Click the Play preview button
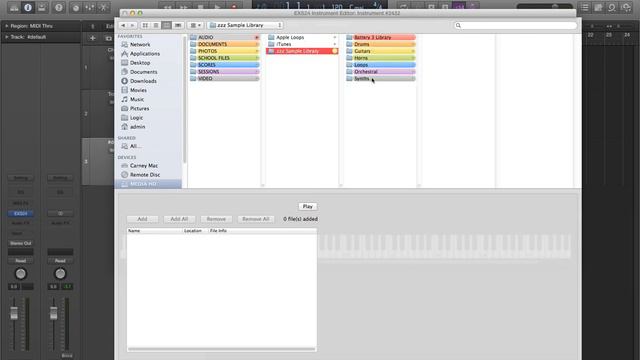The height and width of the screenshot is (360, 640). click(x=308, y=207)
